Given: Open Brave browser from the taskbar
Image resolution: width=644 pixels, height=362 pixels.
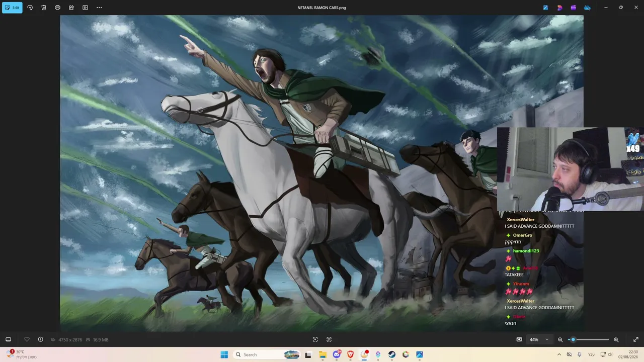Looking at the screenshot, I should click(350, 354).
